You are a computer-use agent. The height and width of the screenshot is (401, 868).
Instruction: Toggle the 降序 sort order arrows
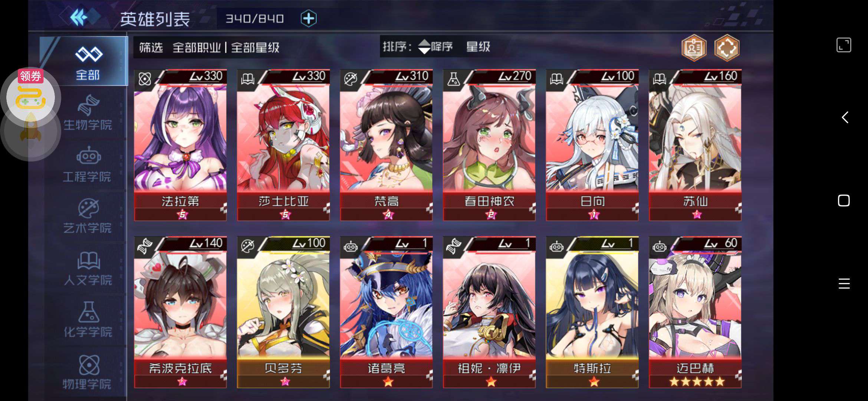tap(435, 47)
